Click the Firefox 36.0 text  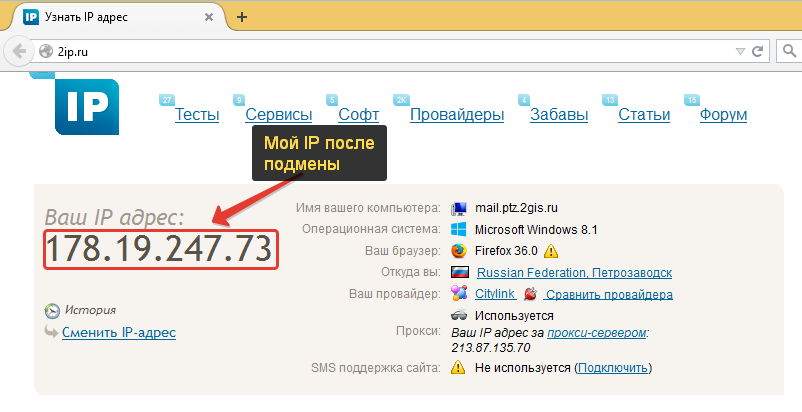pos(506,251)
